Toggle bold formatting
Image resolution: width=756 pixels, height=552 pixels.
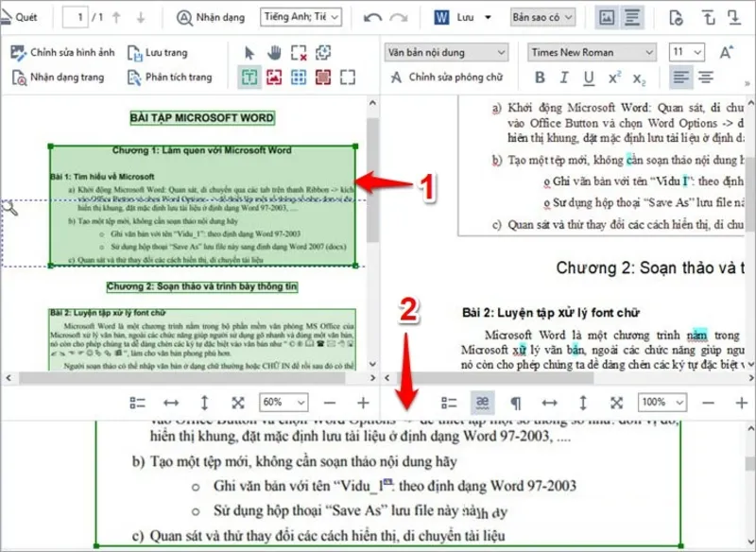coord(540,78)
